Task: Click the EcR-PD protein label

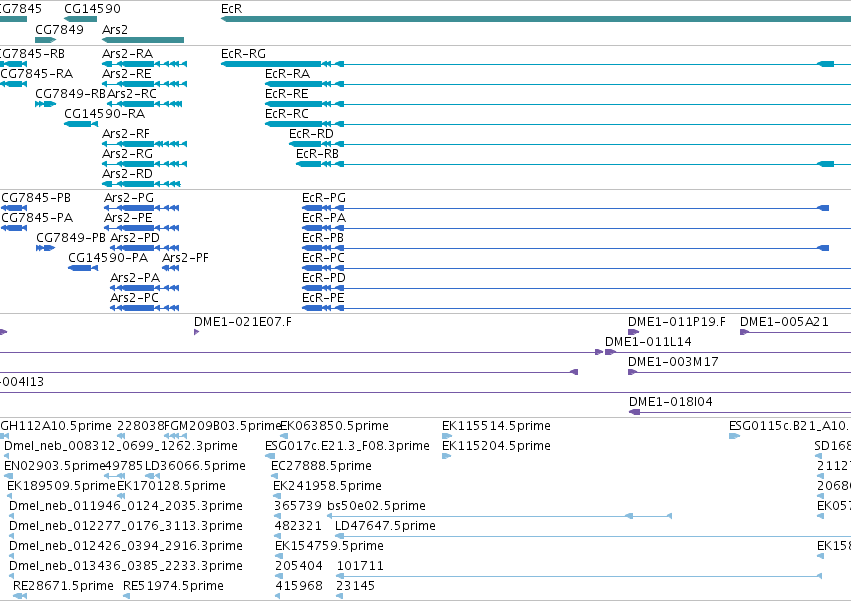Action: [323, 279]
